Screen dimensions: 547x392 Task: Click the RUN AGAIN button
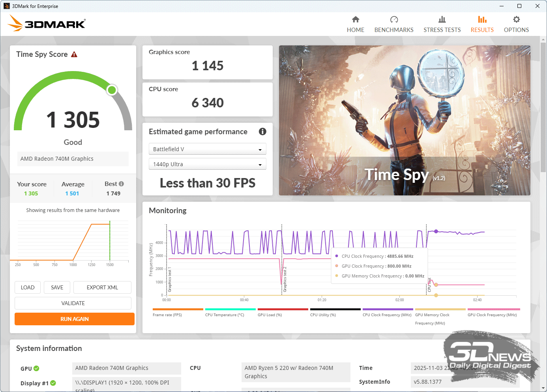[74, 319]
